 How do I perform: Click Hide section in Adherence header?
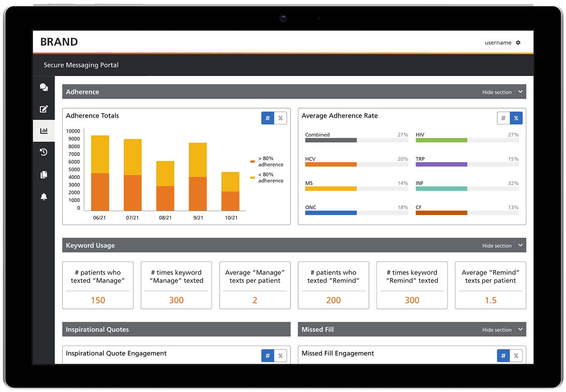497,92
